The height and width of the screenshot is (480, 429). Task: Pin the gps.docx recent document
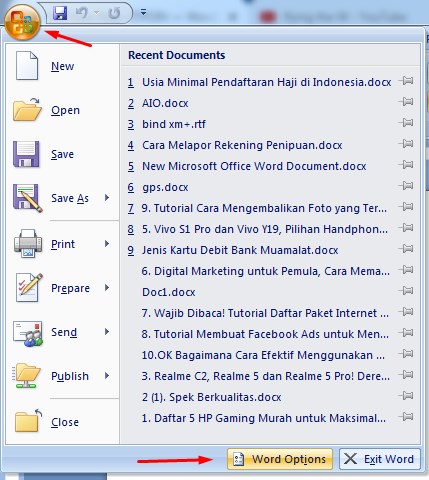(407, 186)
